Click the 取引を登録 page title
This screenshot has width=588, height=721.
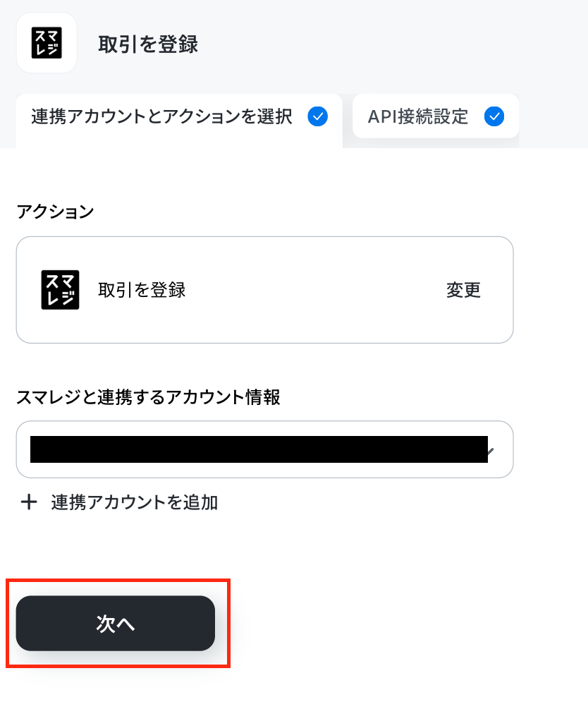148,44
